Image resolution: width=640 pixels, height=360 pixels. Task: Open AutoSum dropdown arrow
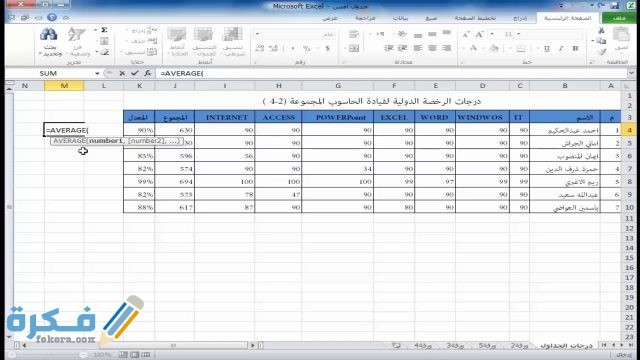click(x=96, y=30)
